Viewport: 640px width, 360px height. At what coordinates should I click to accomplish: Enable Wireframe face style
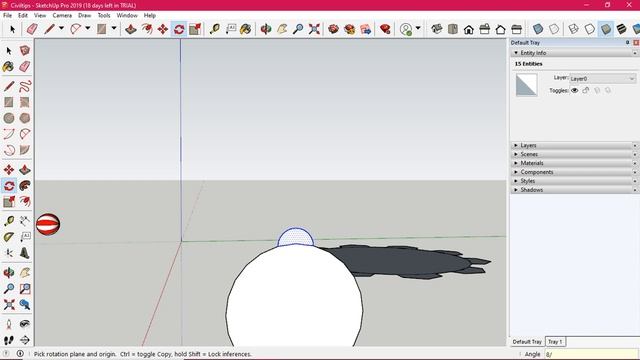pyautogui.click(x=573, y=29)
